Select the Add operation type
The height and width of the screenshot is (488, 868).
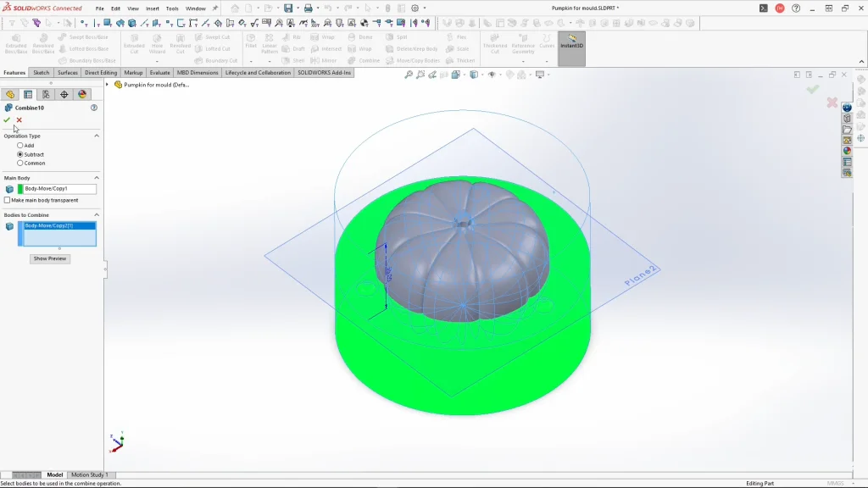point(20,146)
